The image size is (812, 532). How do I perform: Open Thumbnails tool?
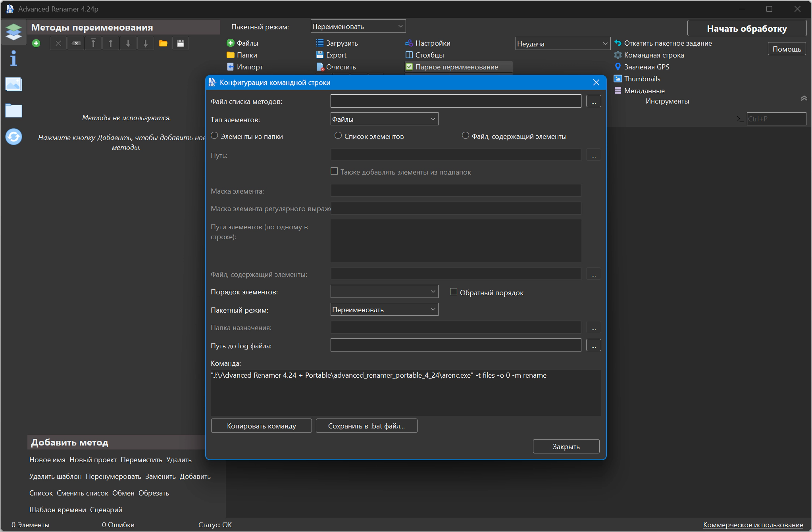point(637,79)
